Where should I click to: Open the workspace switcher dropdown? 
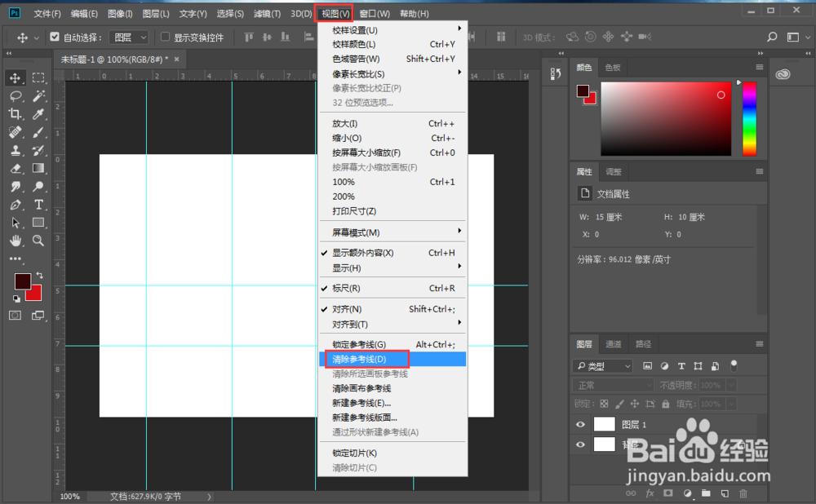click(x=798, y=37)
